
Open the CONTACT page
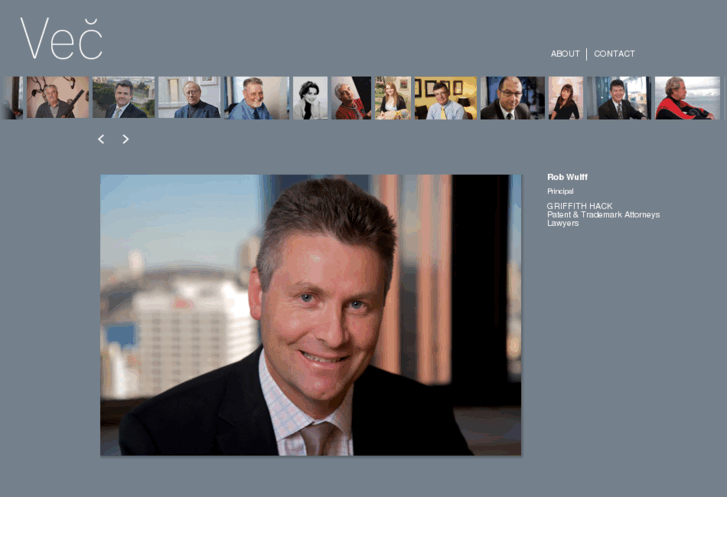click(614, 54)
